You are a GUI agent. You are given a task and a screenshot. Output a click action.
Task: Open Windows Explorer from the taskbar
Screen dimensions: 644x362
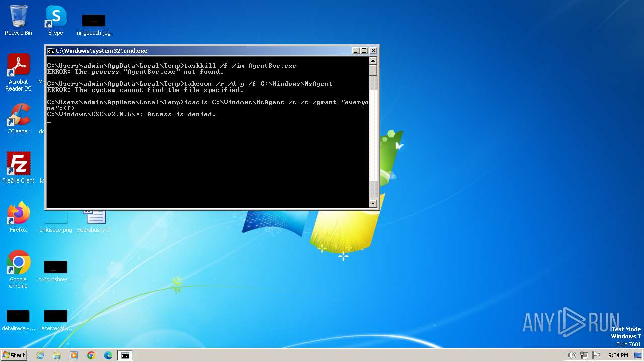pos(57,355)
